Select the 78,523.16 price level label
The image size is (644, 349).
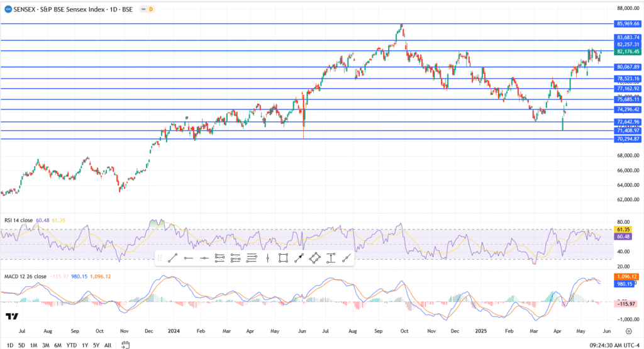(x=627, y=79)
